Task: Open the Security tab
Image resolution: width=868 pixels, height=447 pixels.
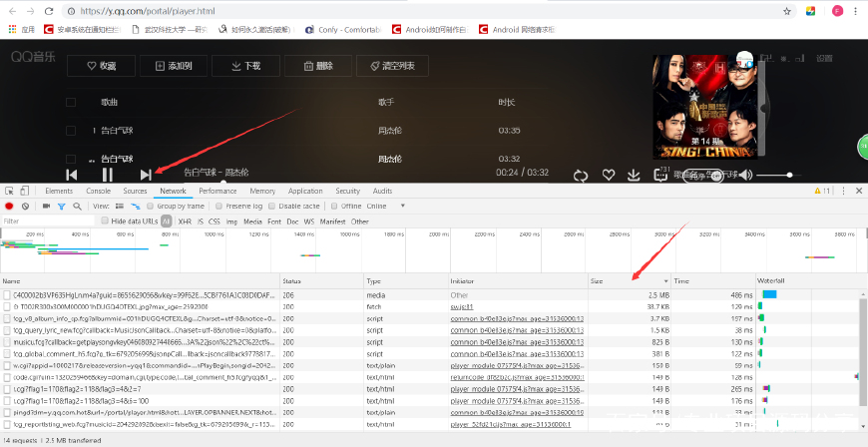Action: (347, 191)
